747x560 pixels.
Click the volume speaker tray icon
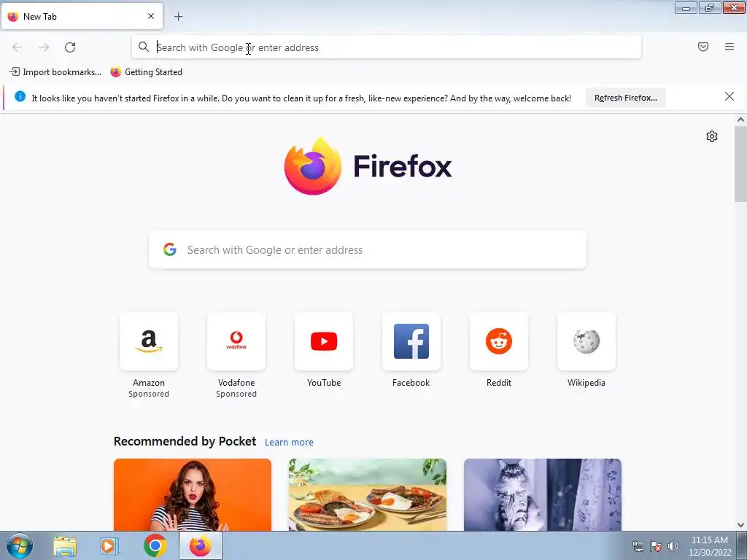coord(673,546)
